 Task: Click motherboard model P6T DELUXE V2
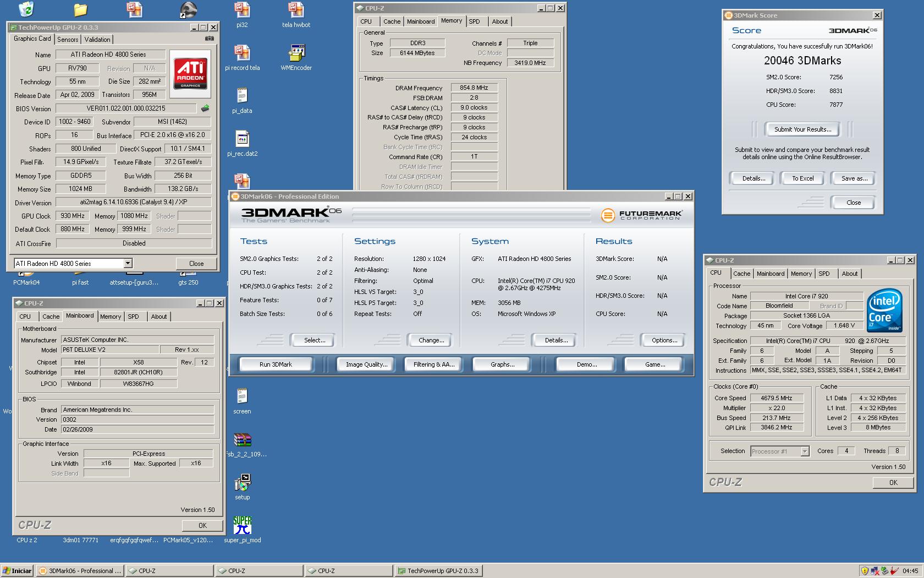[110, 350]
